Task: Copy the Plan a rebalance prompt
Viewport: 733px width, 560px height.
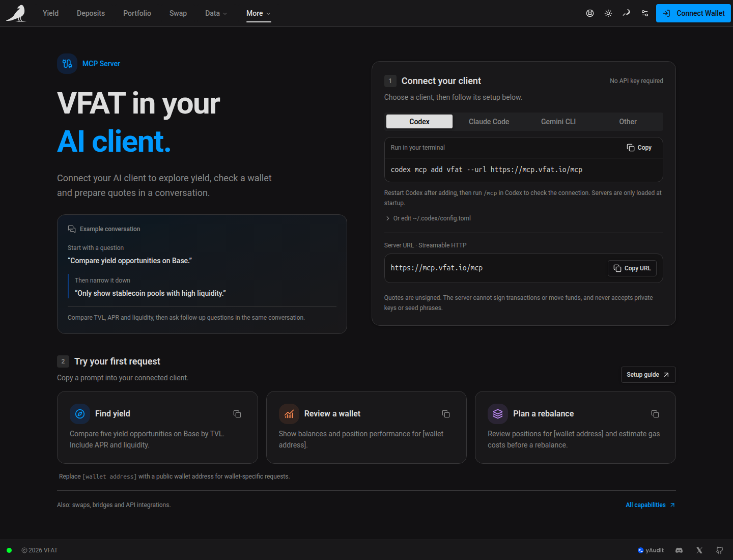Action: [655, 414]
